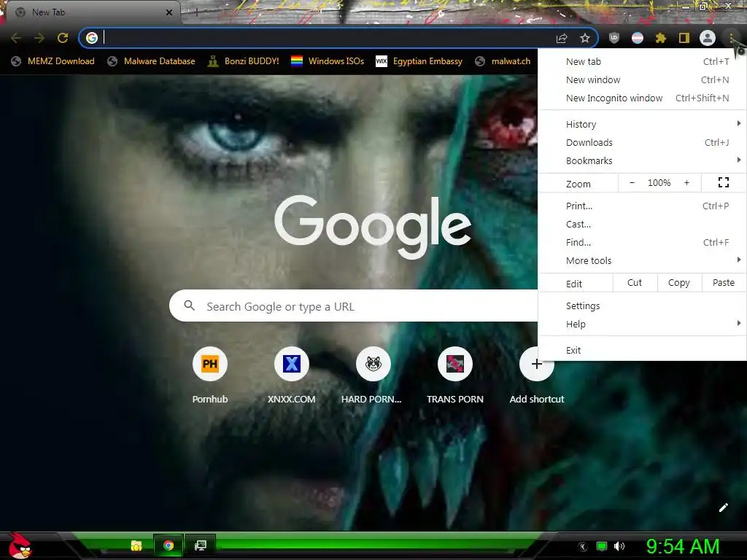Open the MEMZ Download bookmark
The width and height of the screenshot is (747, 560).
(53, 61)
